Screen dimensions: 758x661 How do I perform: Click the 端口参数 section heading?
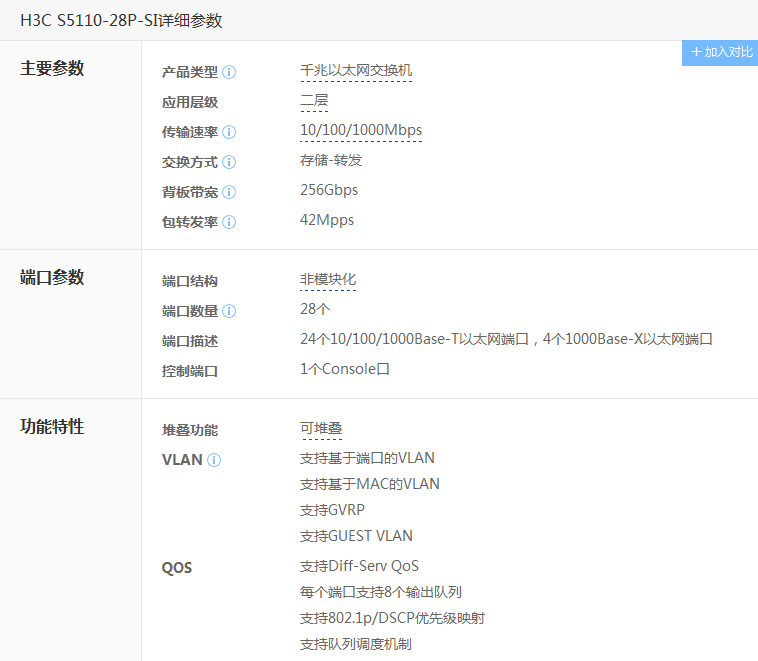pos(52,278)
